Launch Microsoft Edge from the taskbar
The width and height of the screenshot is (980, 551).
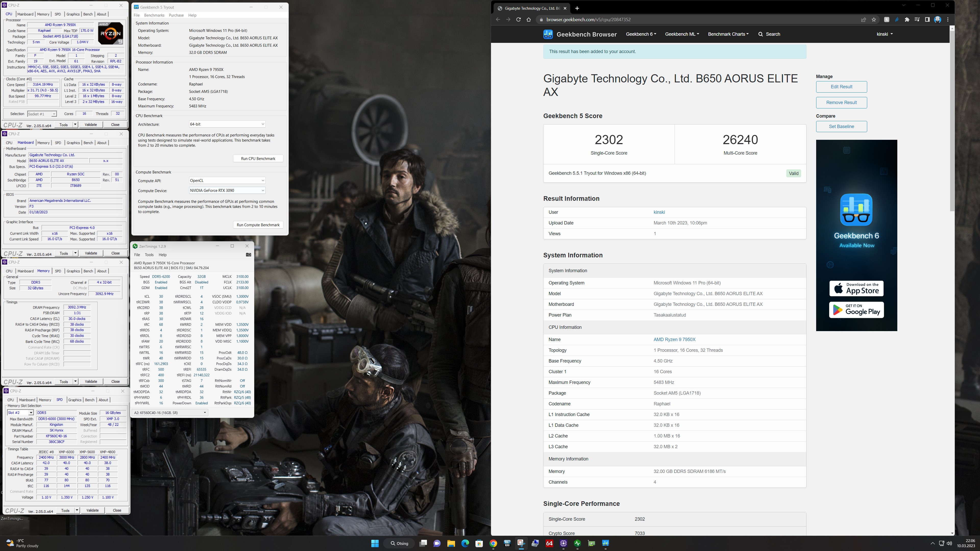465,543
